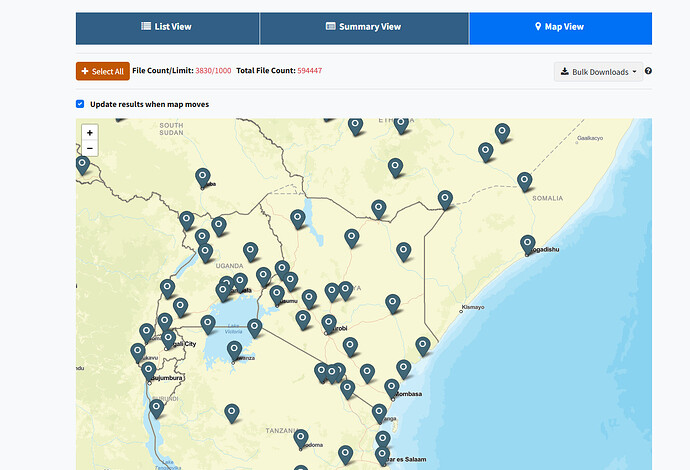
Task: Click the pin at Kisumu
Action: [x=277, y=294]
